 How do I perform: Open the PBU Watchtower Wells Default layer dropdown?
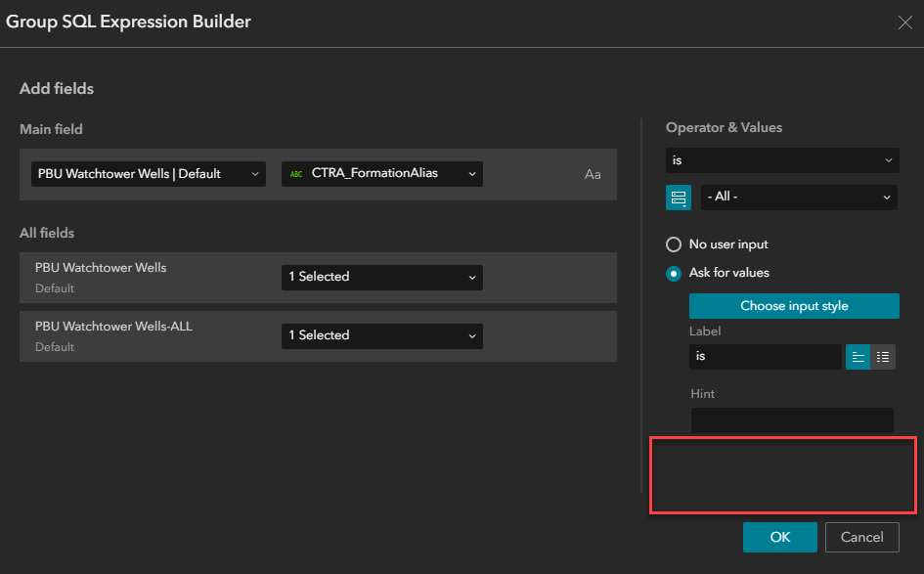click(x=148, y=173)
